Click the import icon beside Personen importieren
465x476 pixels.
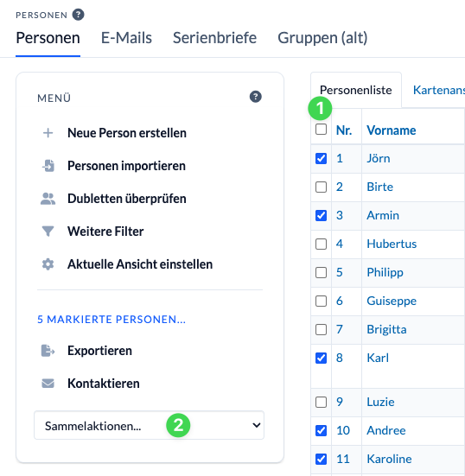48,166
